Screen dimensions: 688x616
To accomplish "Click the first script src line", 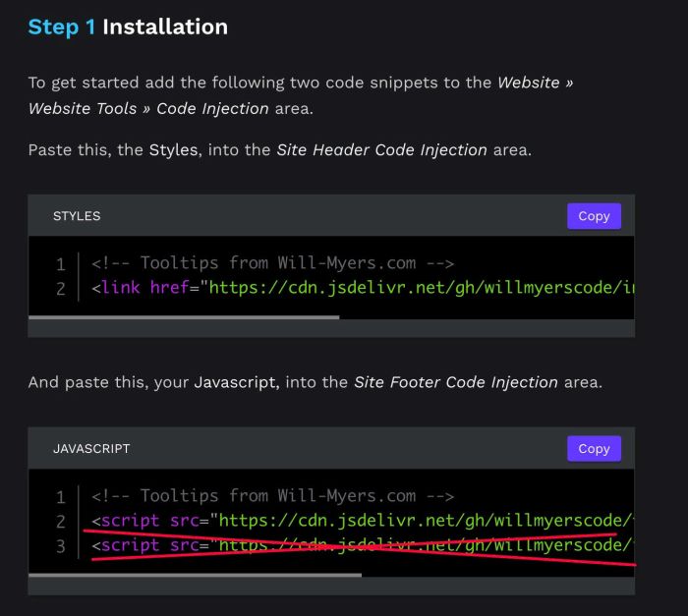I will point(363,521).
